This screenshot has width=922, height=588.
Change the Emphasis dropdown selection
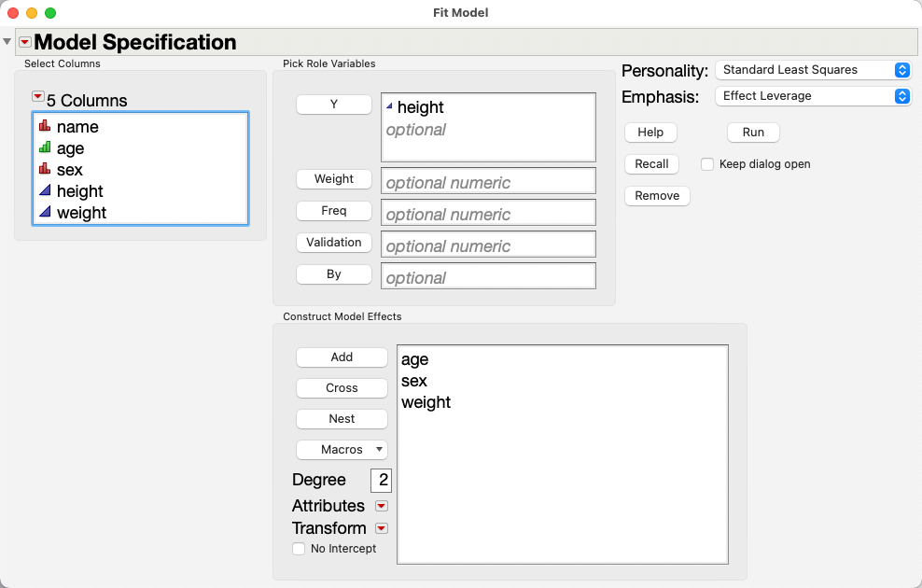(813, 96)
